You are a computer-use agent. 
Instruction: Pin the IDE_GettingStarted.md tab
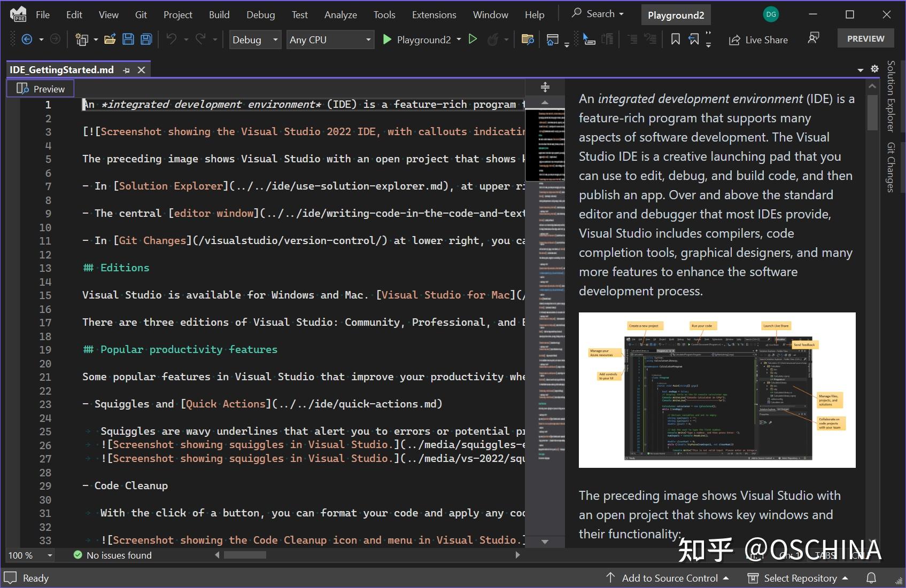tap(126, 69)
